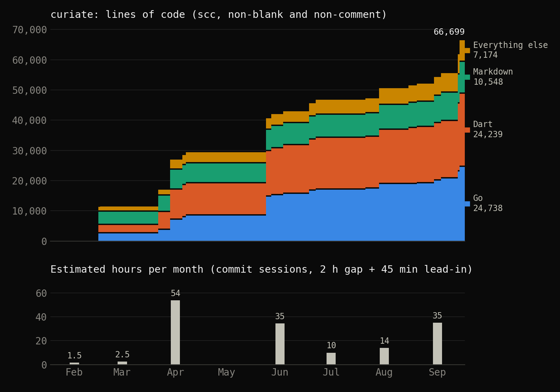Click the "7,174" value under Everything else
Screen dimensions: 560x392
(x=485, y=55)
